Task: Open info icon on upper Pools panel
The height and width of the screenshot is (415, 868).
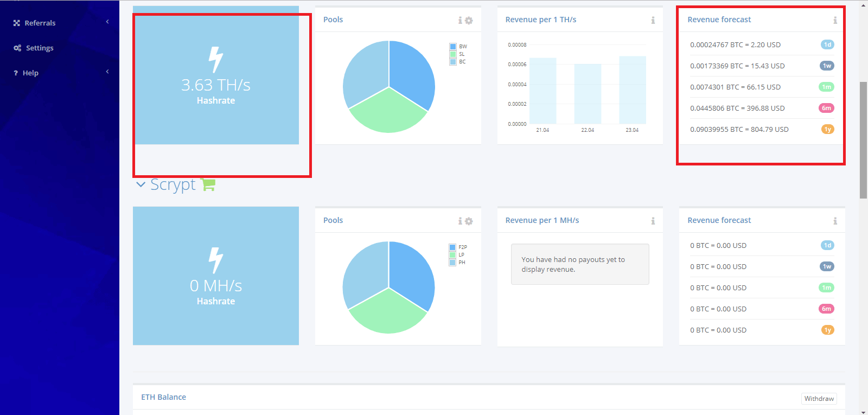Action: point(460,20)
